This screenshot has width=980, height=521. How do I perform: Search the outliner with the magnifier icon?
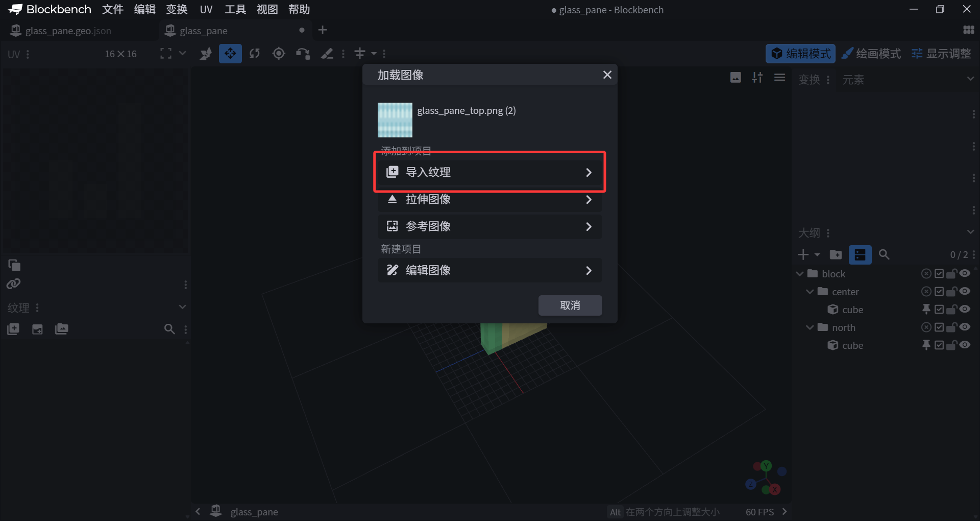coord(884,254)
